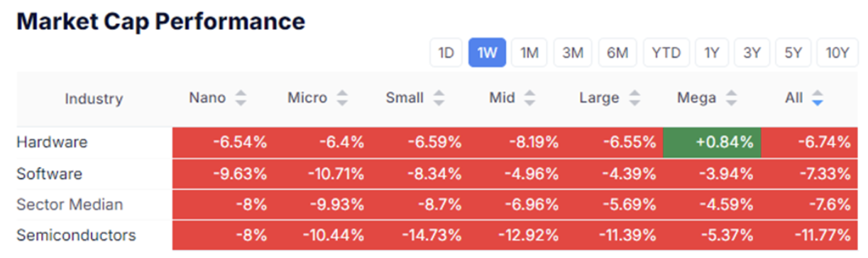The height and width of the screenshot is (258, 868).
Task: Sort by Small cap using arrows
Action: (439, 99)
